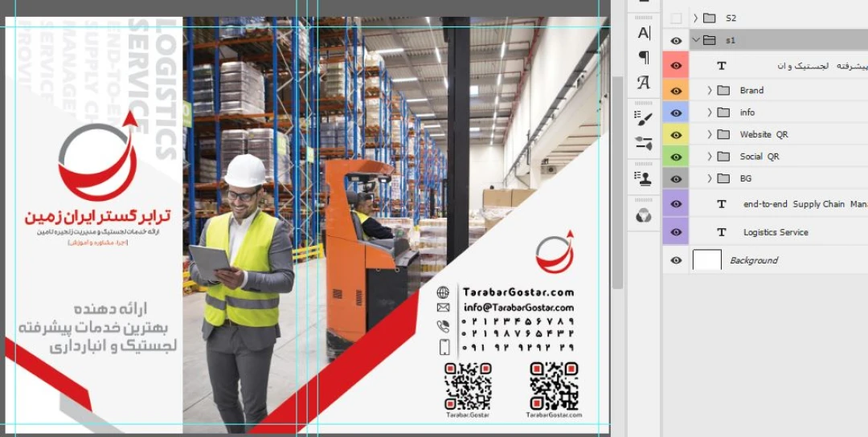Hide the s1 group
This screenshot has height=437, width=868.
(x=676, y=41)
